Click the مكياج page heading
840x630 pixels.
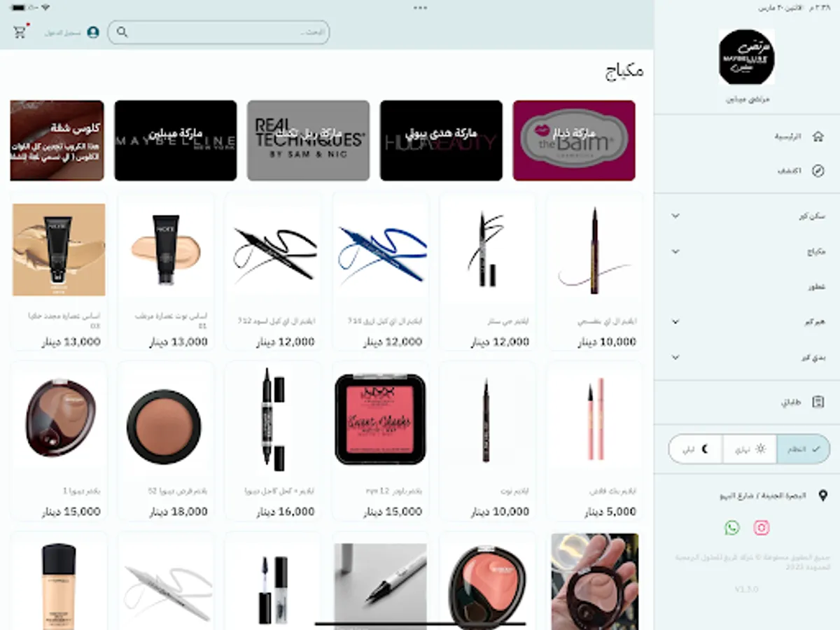coord(624,71)
